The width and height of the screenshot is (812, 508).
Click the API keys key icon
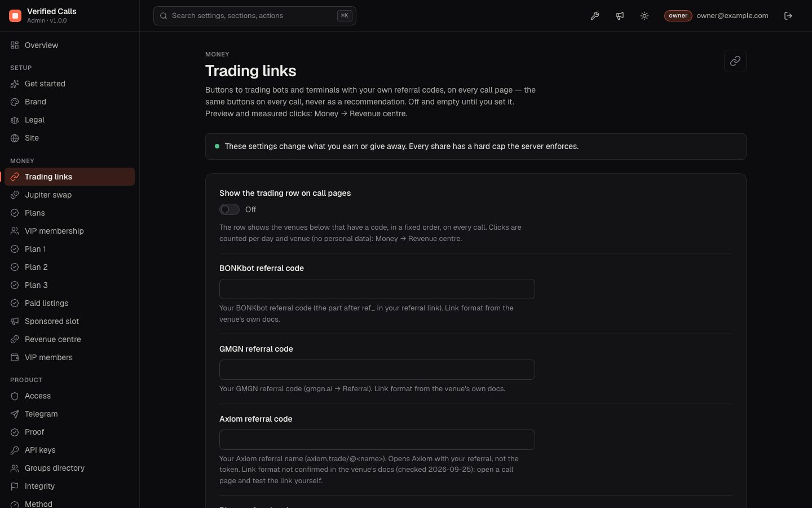click(x=15, y=450)
